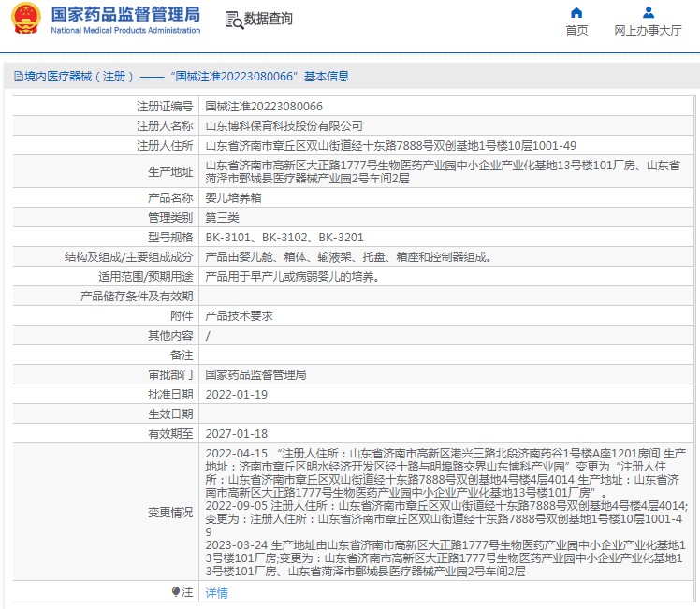Click the 型号规格 row label

click(x=170, y=237)
